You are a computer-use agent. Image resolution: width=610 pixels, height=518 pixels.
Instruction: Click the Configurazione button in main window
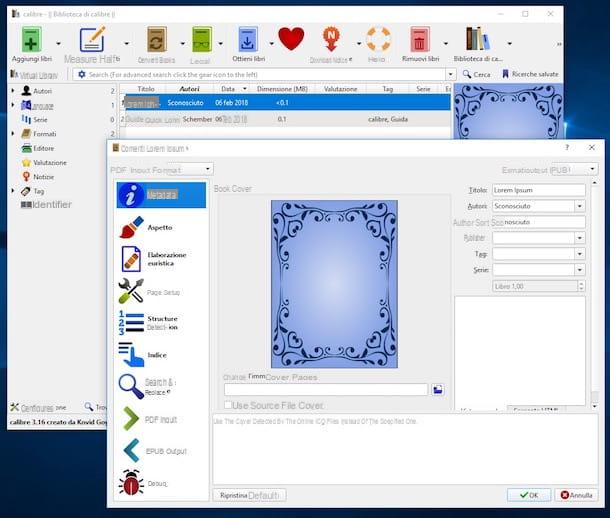(38, 407)
